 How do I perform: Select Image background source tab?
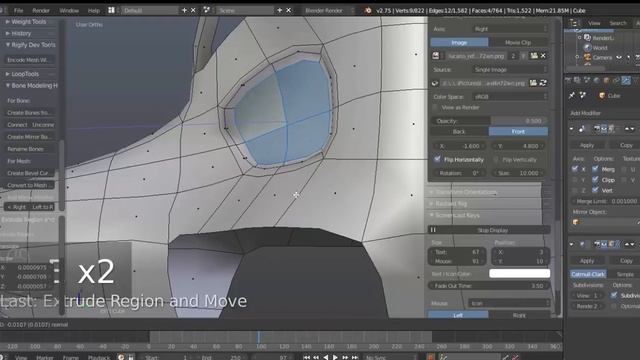tap(459, 42)
